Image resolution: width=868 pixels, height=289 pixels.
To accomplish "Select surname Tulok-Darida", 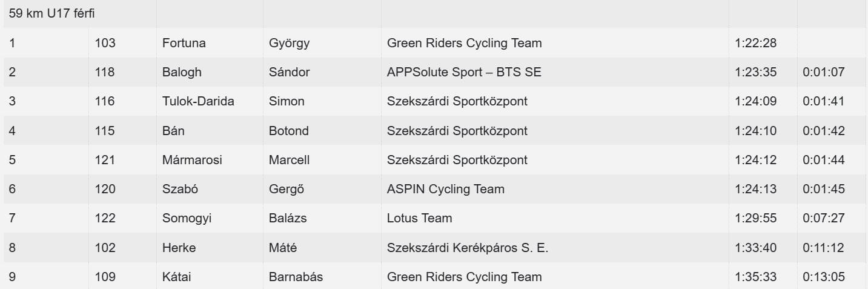I will pyautogui.click(x=198, y=101).
